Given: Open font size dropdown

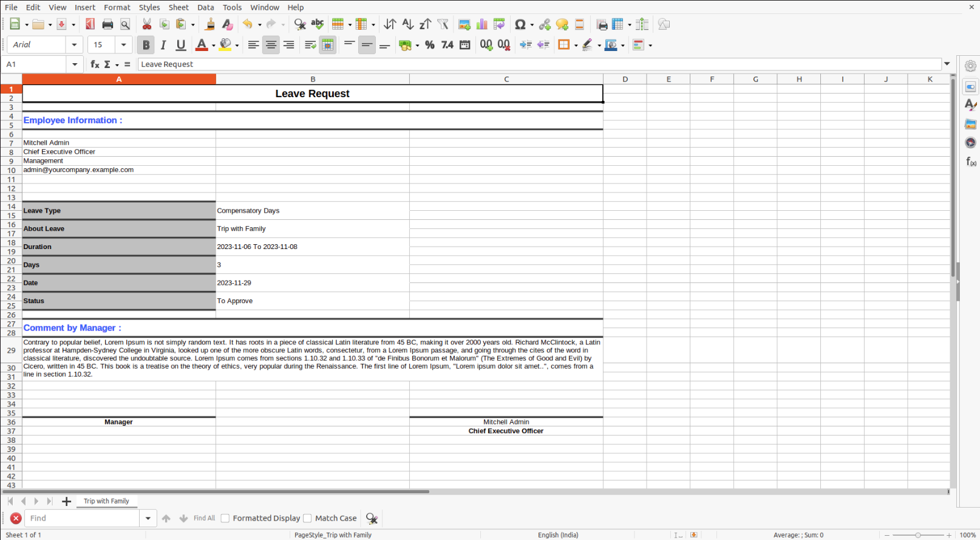Looking at the screenshot, I should 124,45.
